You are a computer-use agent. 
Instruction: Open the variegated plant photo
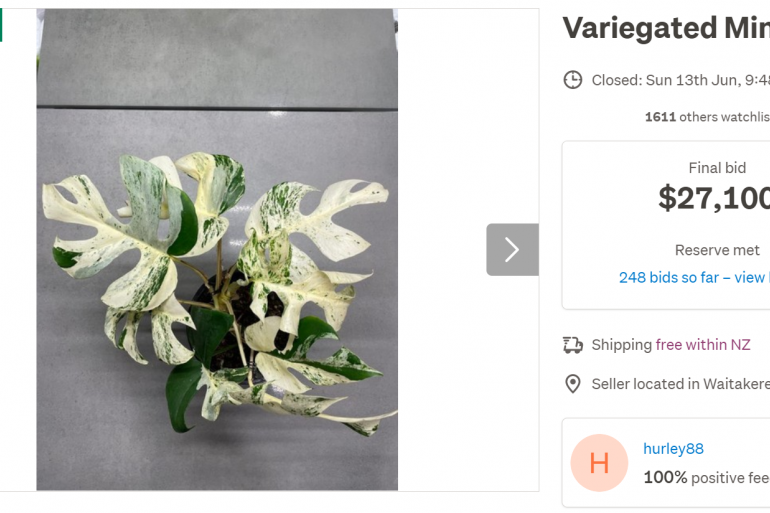[x=217, y=249]
